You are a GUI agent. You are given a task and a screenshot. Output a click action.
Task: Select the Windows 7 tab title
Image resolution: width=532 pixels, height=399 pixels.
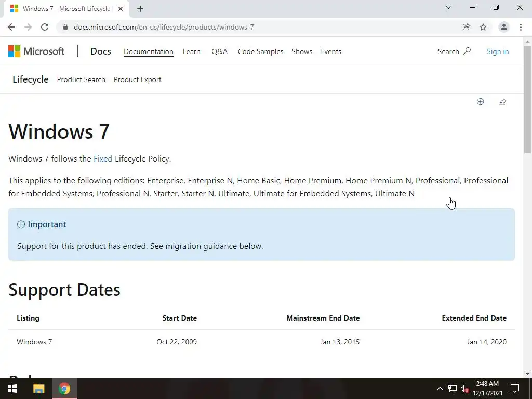tap(66, 9)
